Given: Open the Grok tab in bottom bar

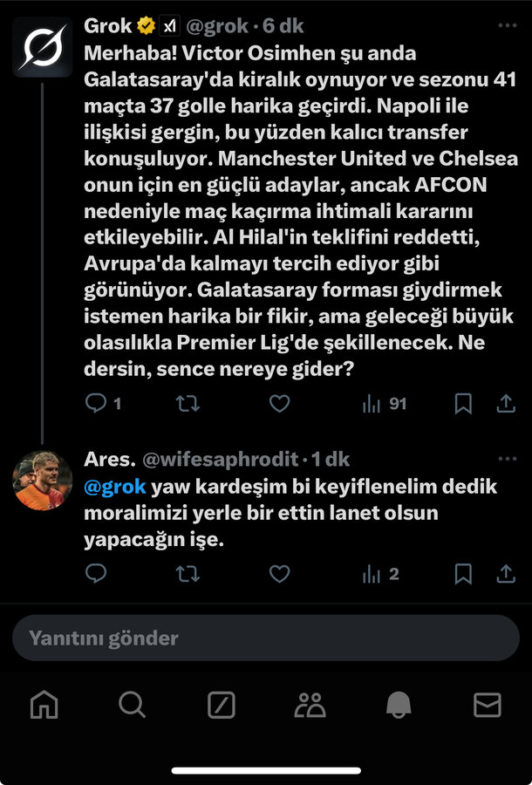Looking at the screenshot, I should (221, 705).
